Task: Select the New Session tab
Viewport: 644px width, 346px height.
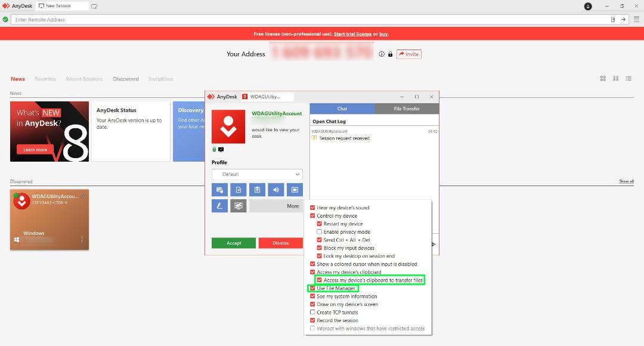Action: click(x=63, y=6)
